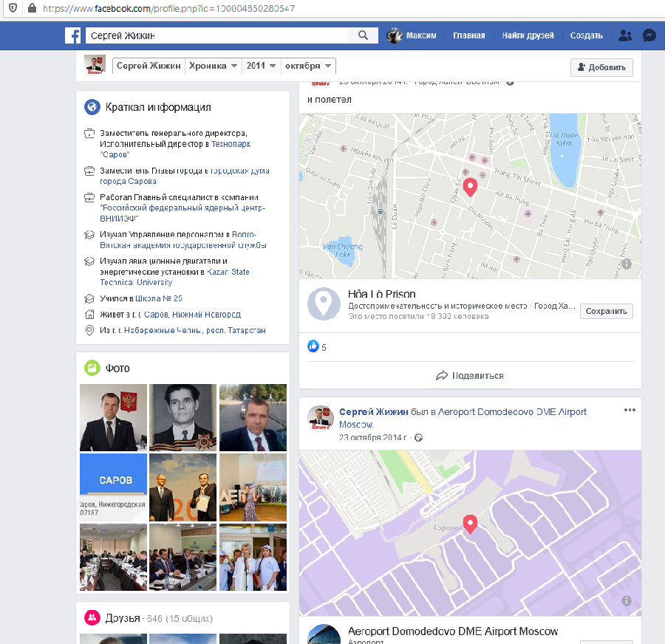The height and width of the screenshot is (644, 665).
Task: Open Найти друзей in top navigation
Action: 528,35
